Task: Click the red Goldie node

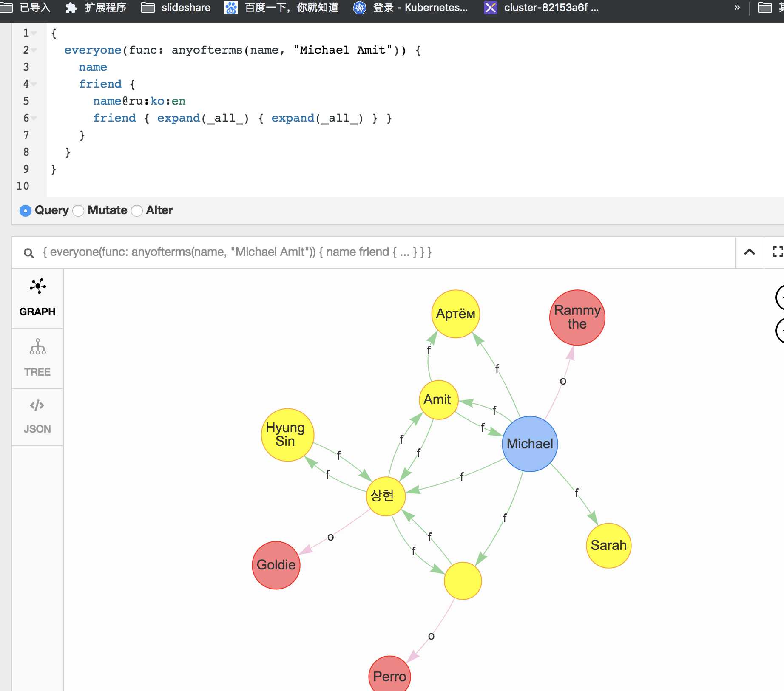Action: [x=276, y=565]
